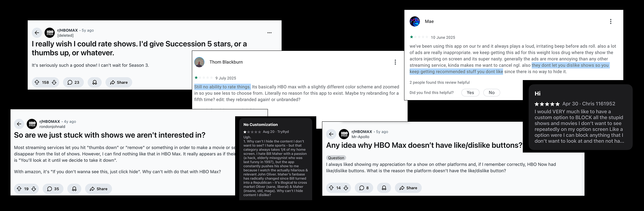The height and width of the screenshot is (211, 644).
Task: Open the 35 comments on rondonjohnald's post
Action: (x=53, y=189)
